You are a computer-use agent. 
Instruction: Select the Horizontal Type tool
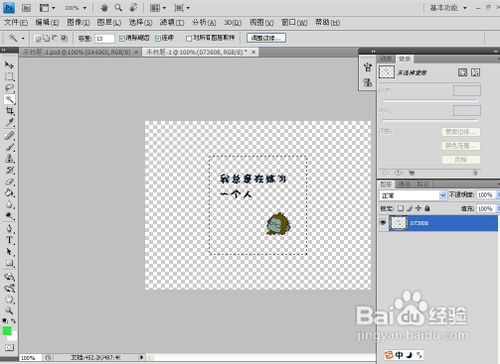(x=10, y=240)
